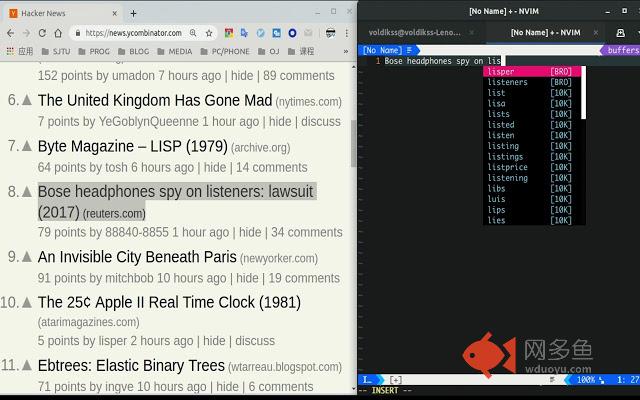Open the PROG bookmark folder
The height and width of the screenshot is (400, 640).
point(94,51)
